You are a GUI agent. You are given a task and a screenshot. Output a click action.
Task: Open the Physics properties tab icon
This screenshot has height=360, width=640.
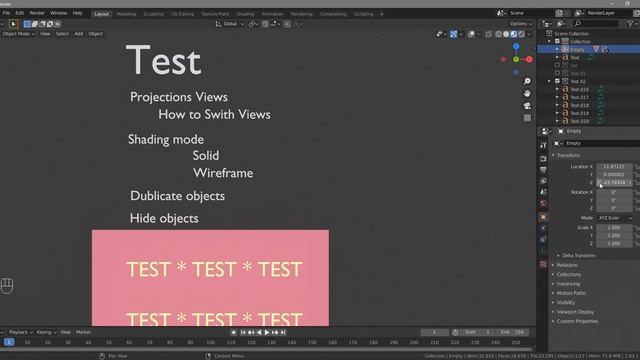pyautogui.click(x=543, y=228)
